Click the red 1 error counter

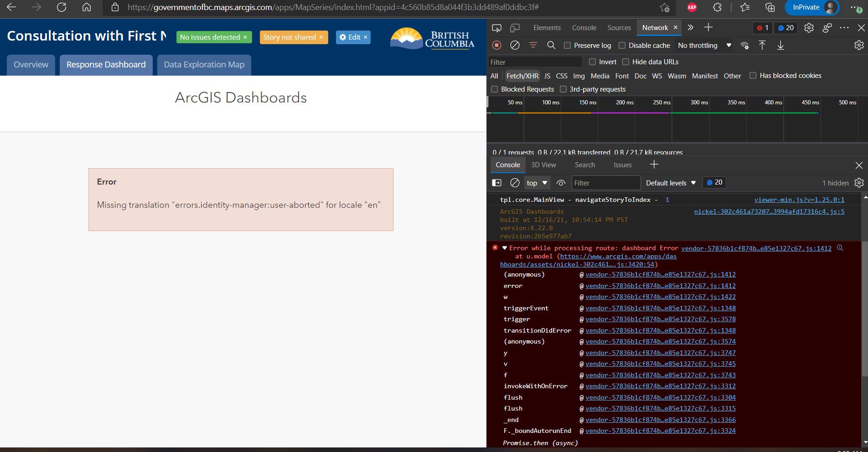click(763, 28)
